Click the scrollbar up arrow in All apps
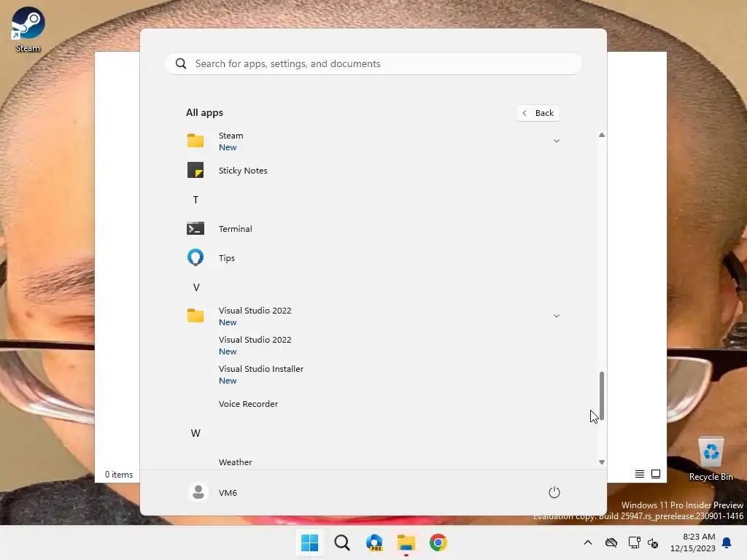Viewport: 747px width, 560px height. [602, 135]
